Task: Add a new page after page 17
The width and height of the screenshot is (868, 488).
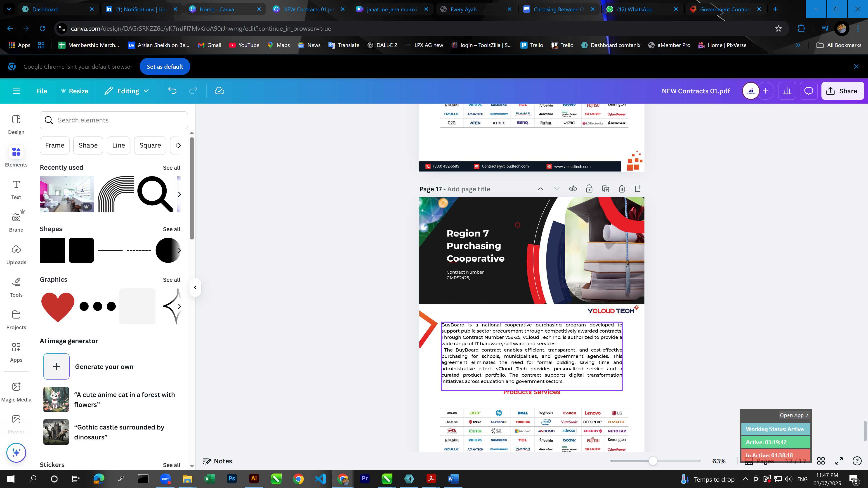Action: (638, 189)
